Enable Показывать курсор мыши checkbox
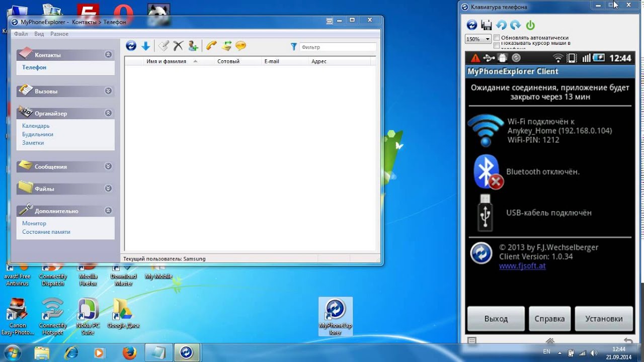The width and height of the screenshot is (644, 362). pos(497,45)
